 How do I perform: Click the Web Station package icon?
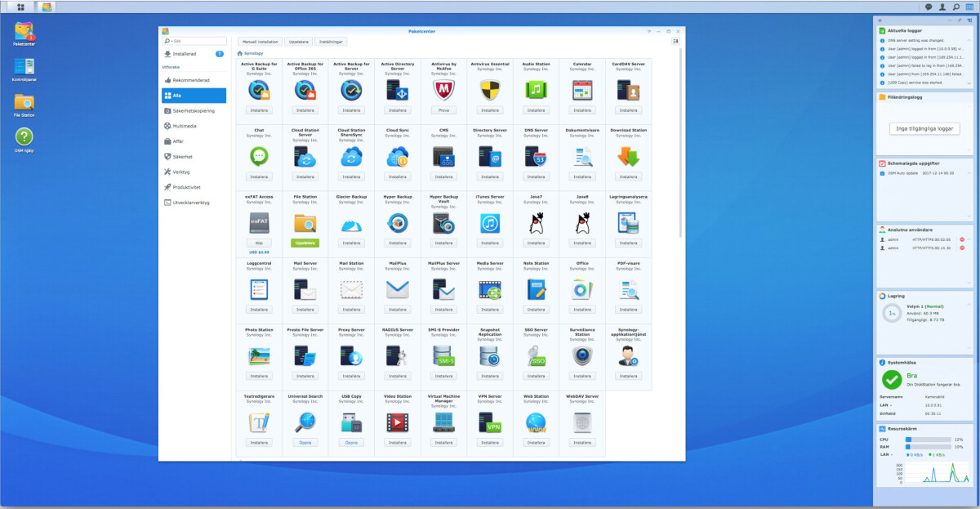click(x=536, y=422)
